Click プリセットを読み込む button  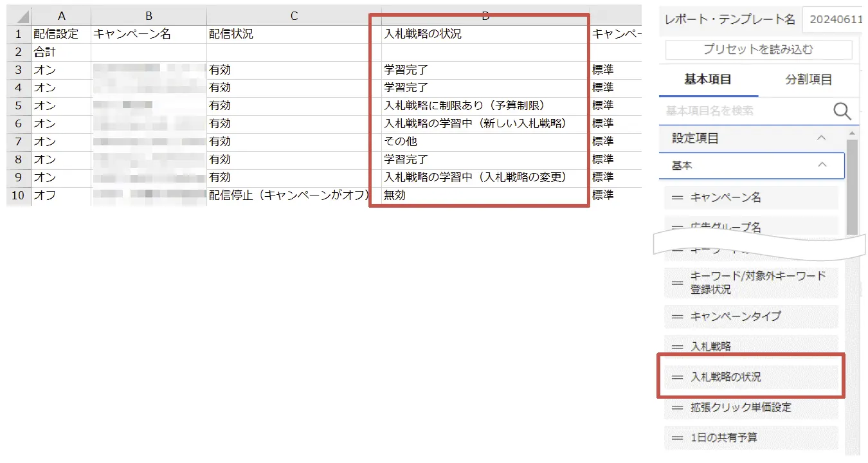759,50
